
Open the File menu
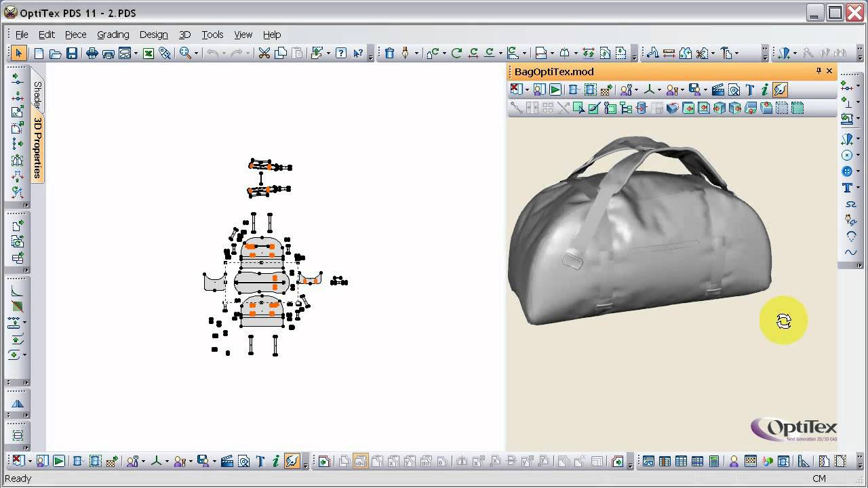click(22, 35)
